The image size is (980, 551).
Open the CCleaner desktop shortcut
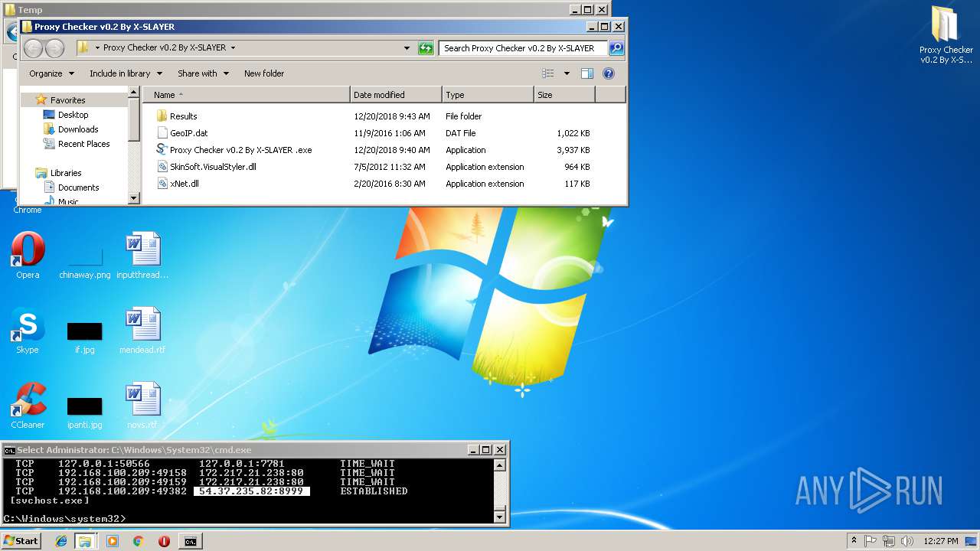tap(28, 406)
